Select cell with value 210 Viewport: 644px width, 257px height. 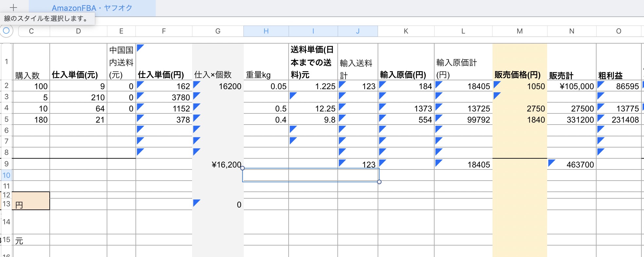[x=79, y=97]
